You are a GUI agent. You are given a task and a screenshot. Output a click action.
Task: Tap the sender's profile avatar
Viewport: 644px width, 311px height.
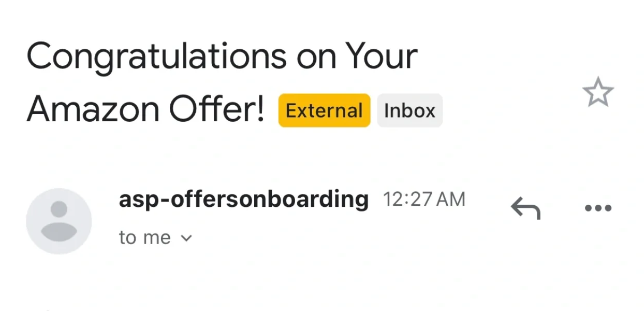59,221
